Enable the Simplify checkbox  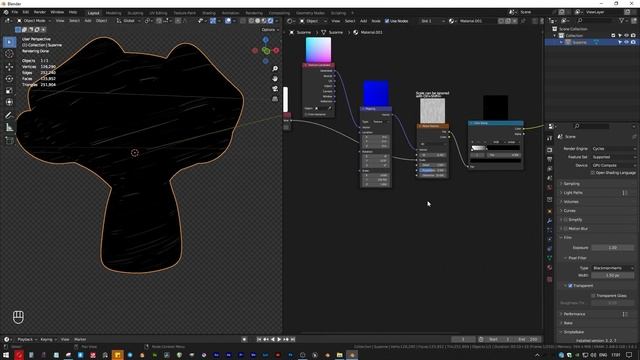(566, 220)
